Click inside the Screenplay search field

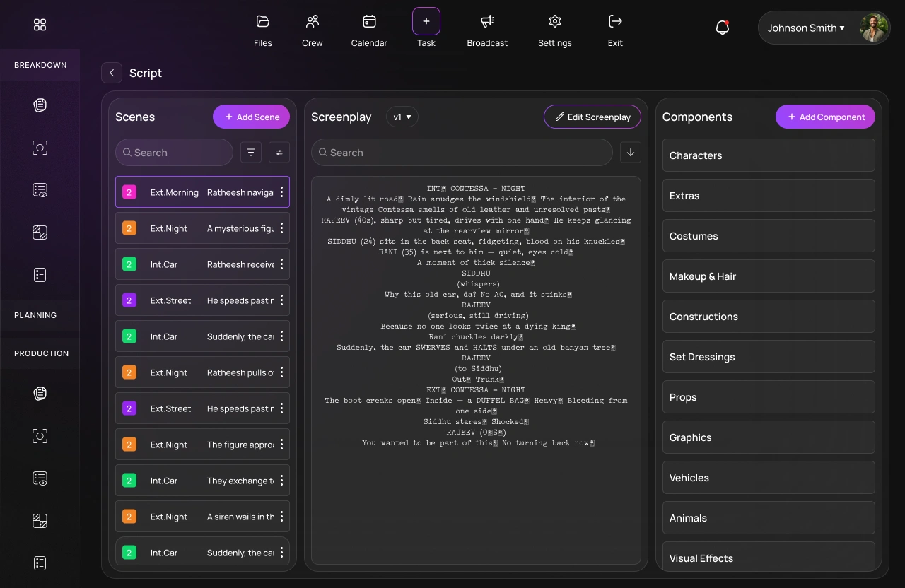pyautogui.click(x=462, y=152)
